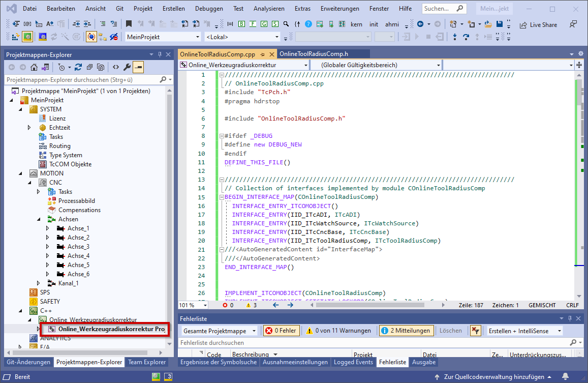Go to Home in Projektmappen-Explorer toolbar
Image resolution: width=588 pixels, height=383 pixels.
click(x=34, y=67)
